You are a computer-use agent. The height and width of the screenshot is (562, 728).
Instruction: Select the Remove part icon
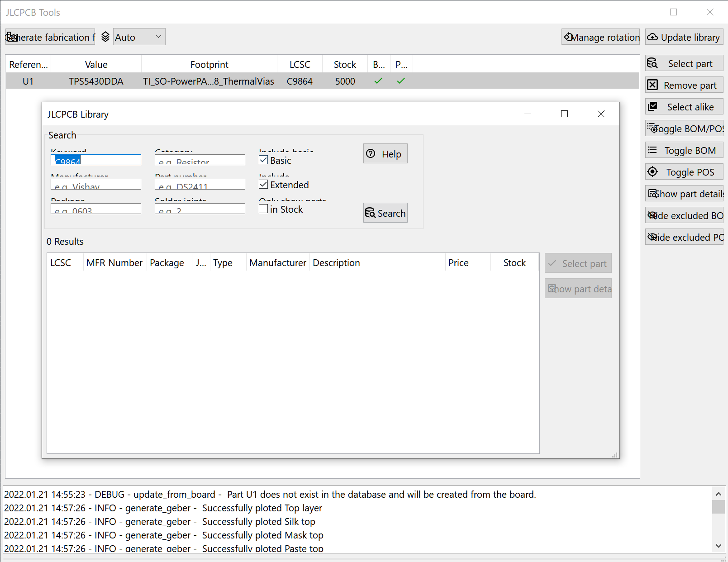pyautogui.click(x=653, y=85)
